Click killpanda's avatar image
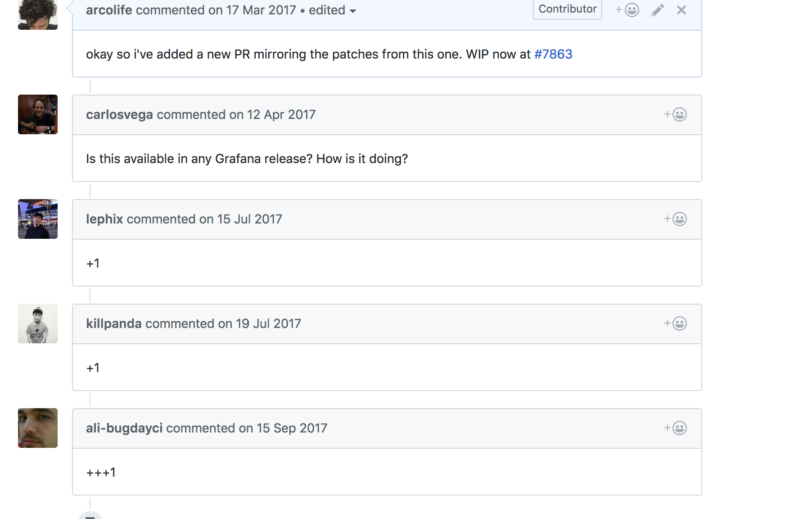The height and width of the screenshot is (519, 812). pos(38,323)
